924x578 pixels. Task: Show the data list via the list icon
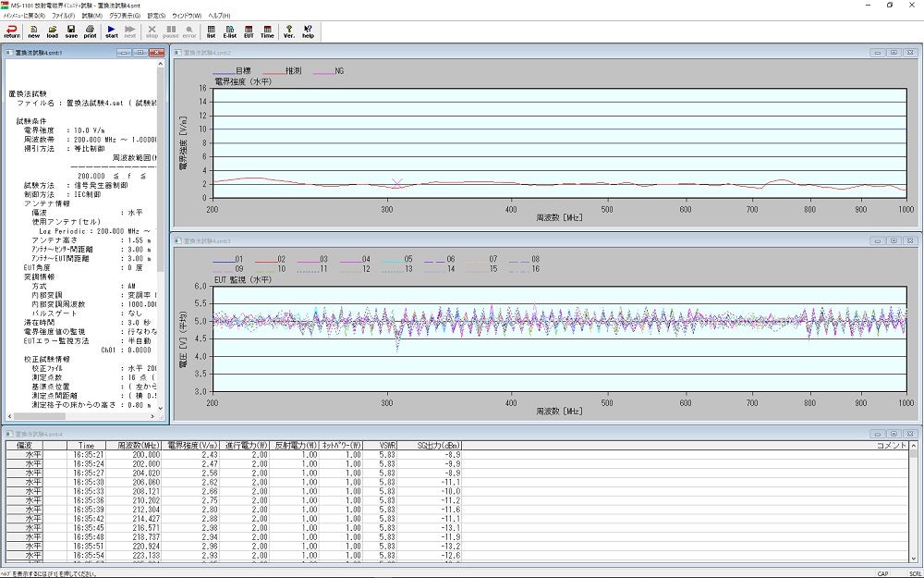[x=211, y=31]
